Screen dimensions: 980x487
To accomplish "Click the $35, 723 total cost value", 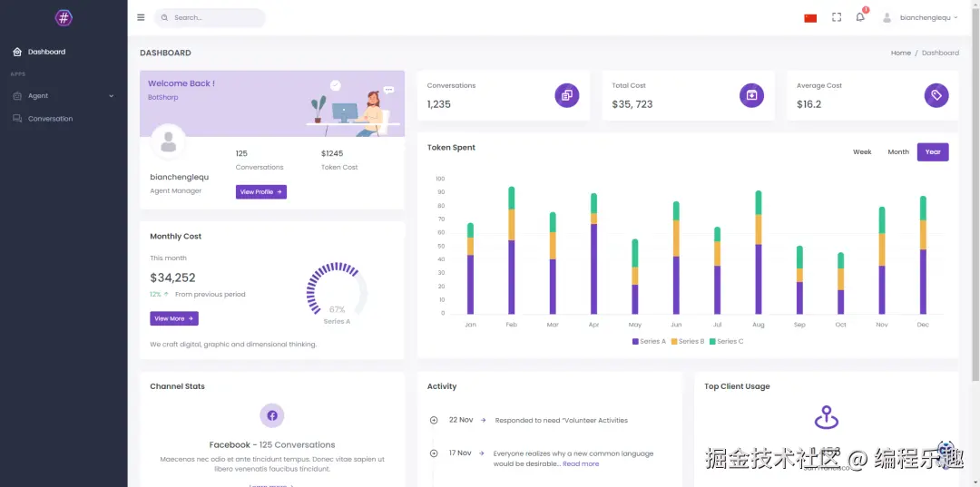I will click(632, 104).
